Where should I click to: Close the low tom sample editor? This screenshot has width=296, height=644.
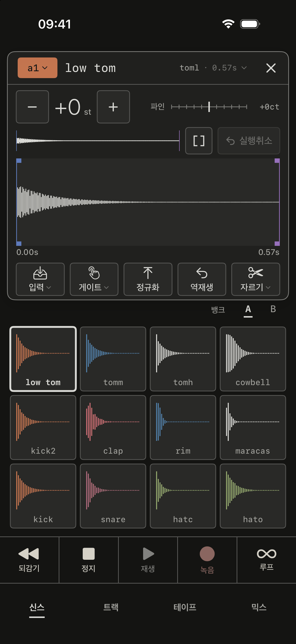point(271,68)
